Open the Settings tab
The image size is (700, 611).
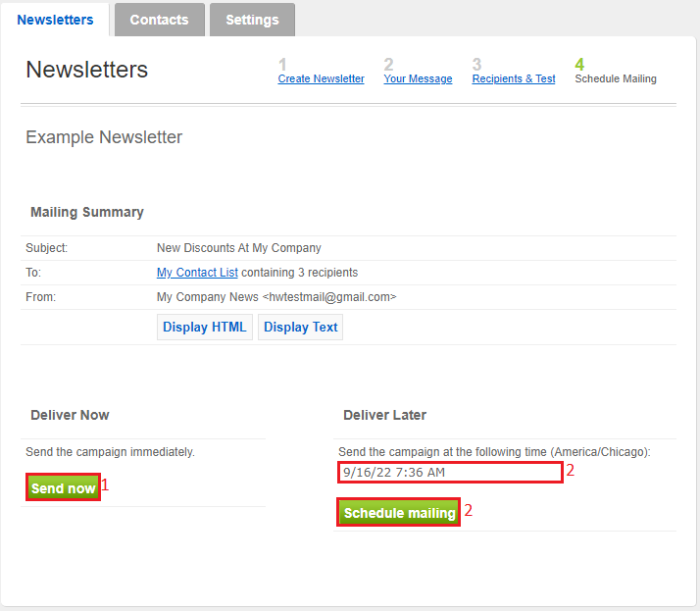tap(252, 20)
